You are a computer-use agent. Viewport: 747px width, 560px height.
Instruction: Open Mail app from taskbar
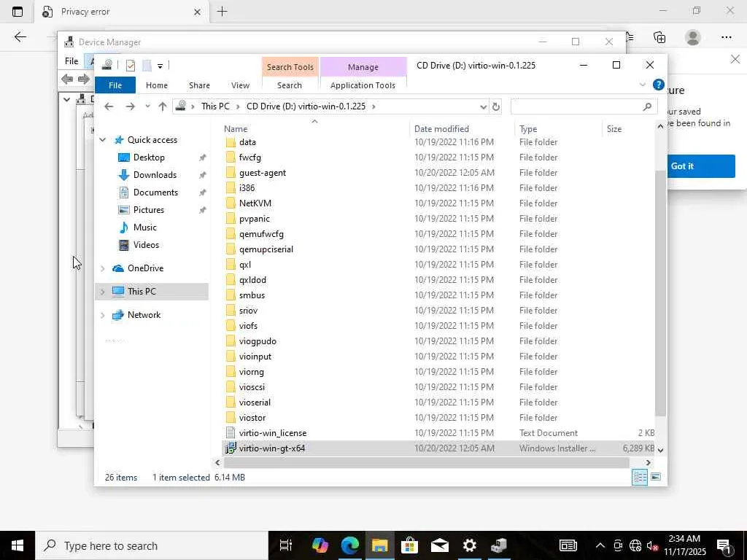pos(439,545)
